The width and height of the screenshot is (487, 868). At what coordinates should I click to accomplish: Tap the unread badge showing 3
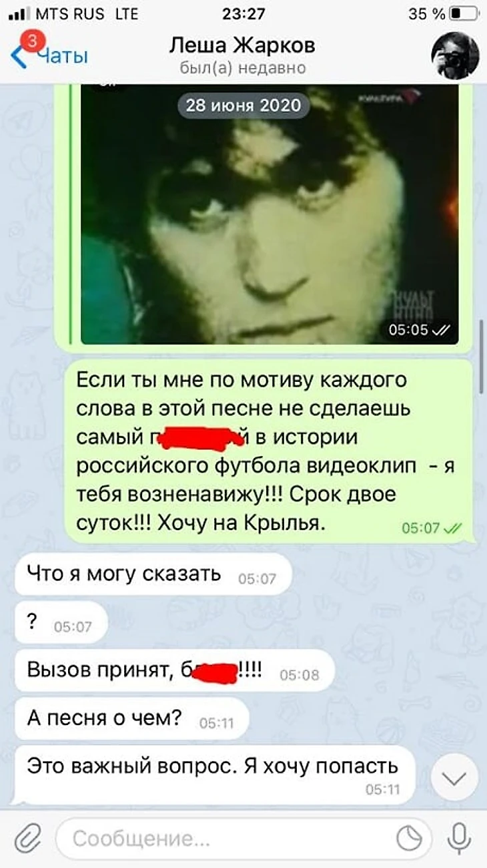click(30, 41)
